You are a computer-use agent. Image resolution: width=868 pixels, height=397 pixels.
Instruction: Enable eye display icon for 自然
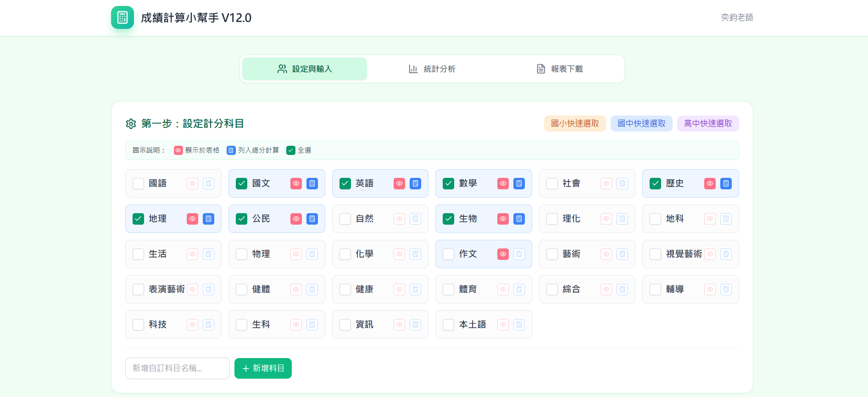pyautogui.click(x=400, y=219)
